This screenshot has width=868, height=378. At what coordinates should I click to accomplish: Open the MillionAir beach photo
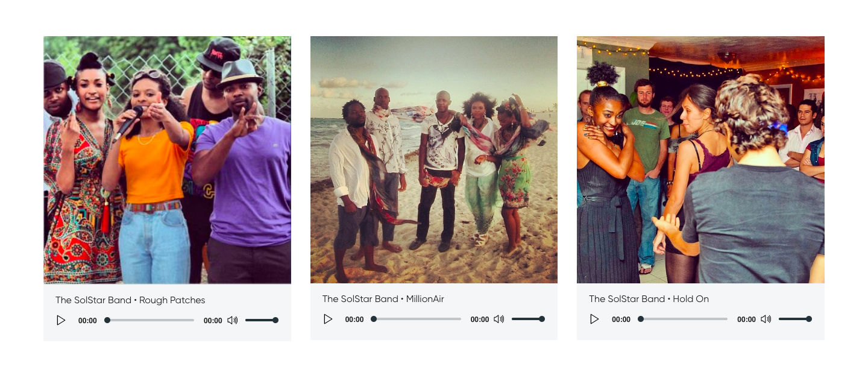pyautogui.click(x=434, y=160)
